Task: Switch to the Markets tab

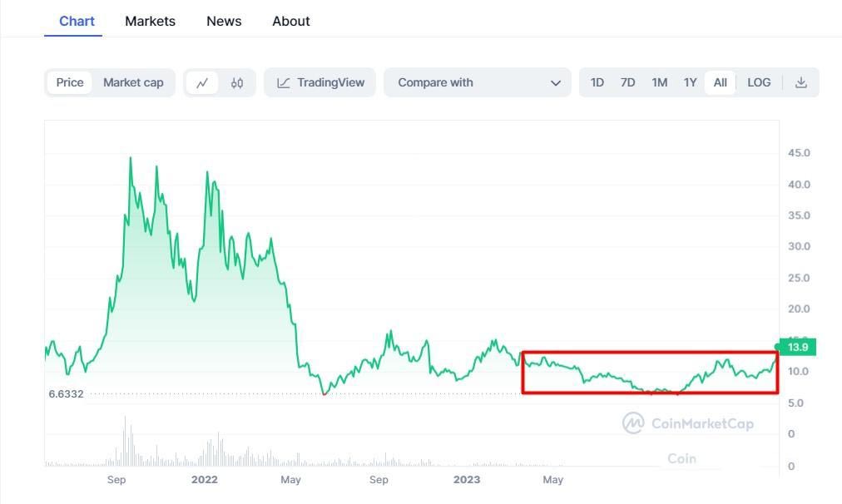Action: pyautogui.click(x=150, y=21)
